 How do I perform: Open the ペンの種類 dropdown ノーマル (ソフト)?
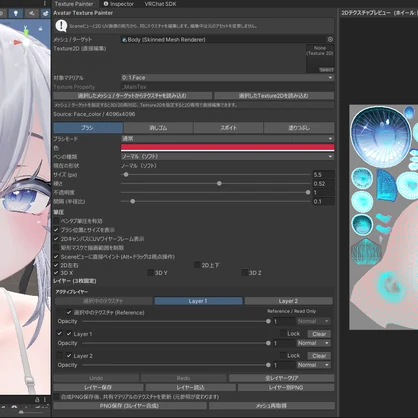227,156
